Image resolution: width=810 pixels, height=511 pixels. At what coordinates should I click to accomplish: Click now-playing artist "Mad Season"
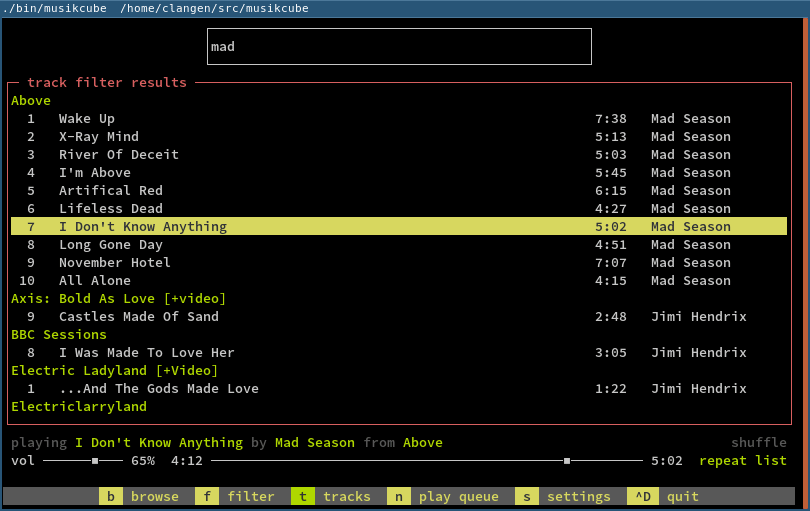[x=315, y=443]
